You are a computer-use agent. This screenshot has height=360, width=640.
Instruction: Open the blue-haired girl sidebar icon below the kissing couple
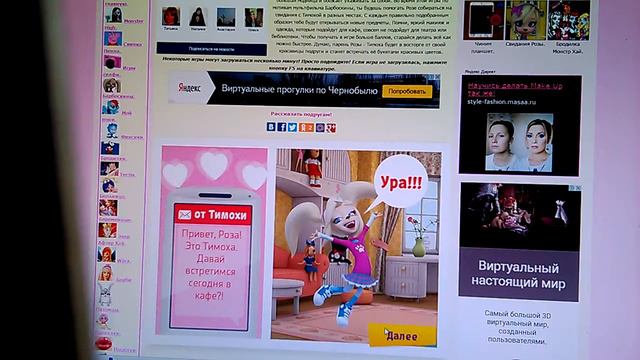[109, 186]
